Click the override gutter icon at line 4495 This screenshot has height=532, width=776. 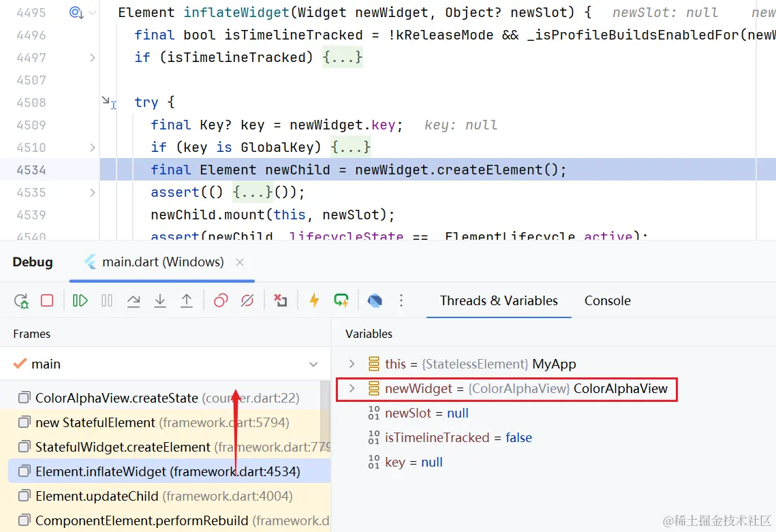76,12
